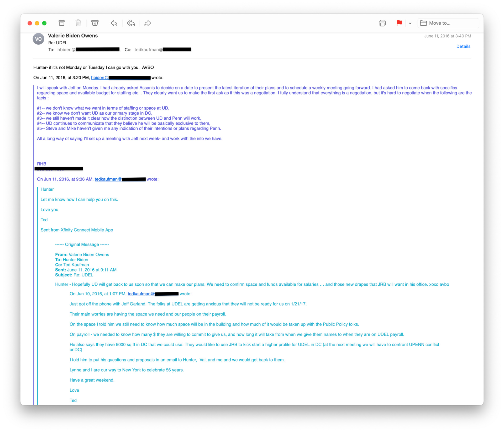Click the VO sender avatar

coord(38,39)
